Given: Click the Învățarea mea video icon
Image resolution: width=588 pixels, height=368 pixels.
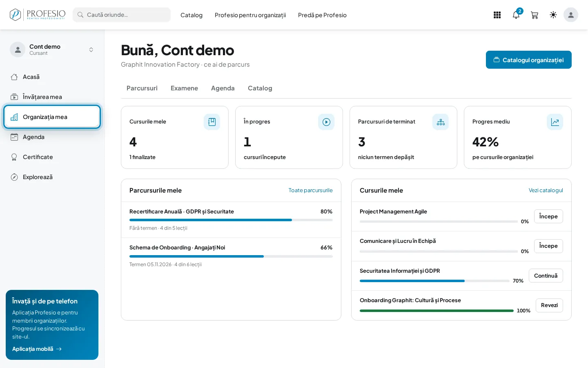Looking at the screenshot, I should coord(14,97).
